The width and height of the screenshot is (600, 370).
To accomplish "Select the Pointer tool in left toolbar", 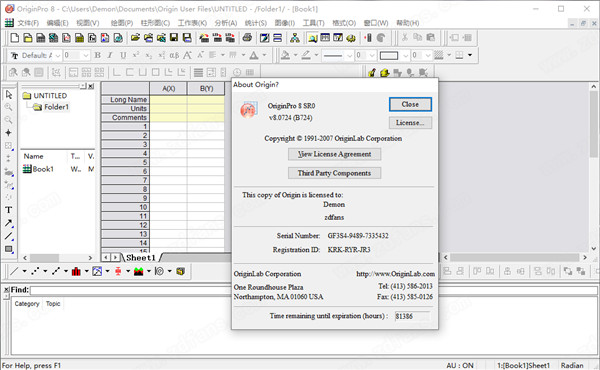I will tap(8, 94).
